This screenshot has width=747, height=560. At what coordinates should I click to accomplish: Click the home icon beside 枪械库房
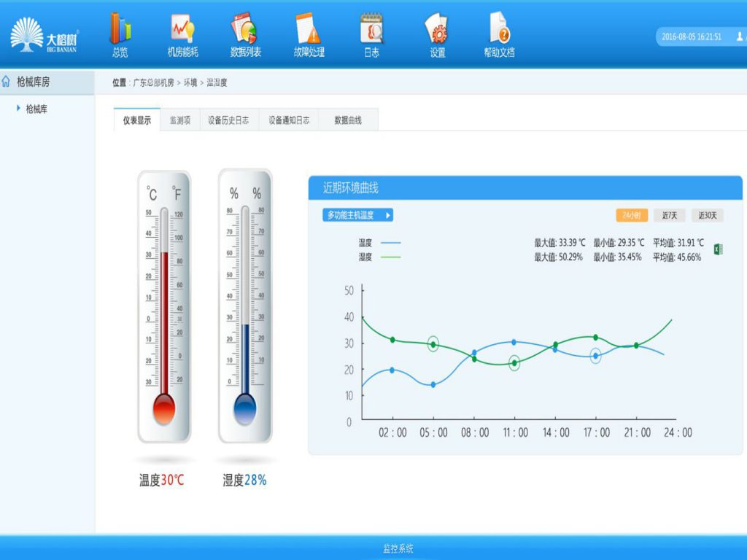point(6,82)
